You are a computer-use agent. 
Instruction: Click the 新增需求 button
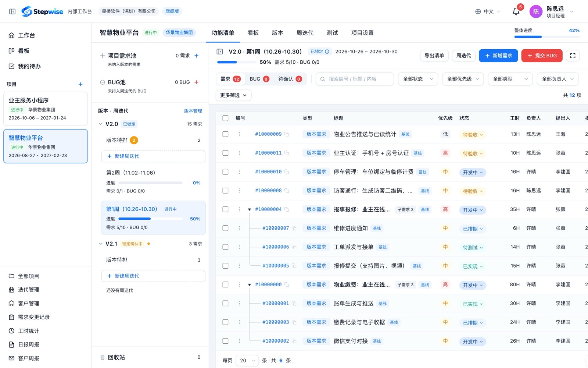[498, 56]
